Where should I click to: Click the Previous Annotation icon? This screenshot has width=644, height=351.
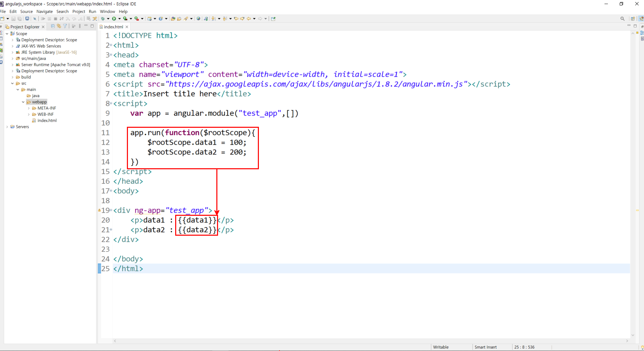click(x=224, y=19)
